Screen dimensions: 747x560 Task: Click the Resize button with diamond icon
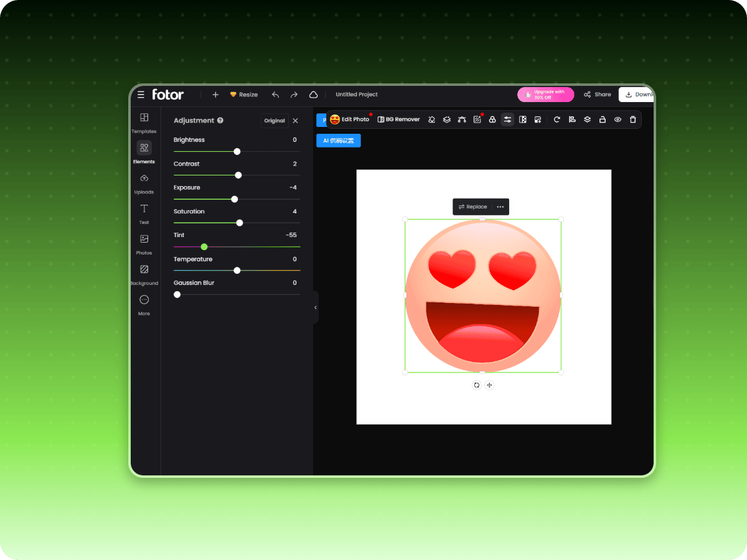pyautogui.click(x=244, y=95)
